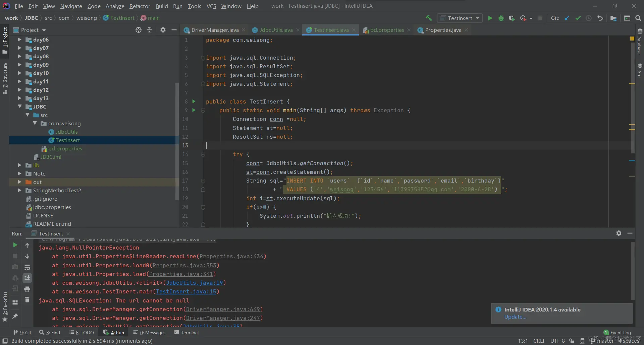Click the green Run button in toolbar
This screenshot has width=644, height=345.
click(x=490, y=18)
